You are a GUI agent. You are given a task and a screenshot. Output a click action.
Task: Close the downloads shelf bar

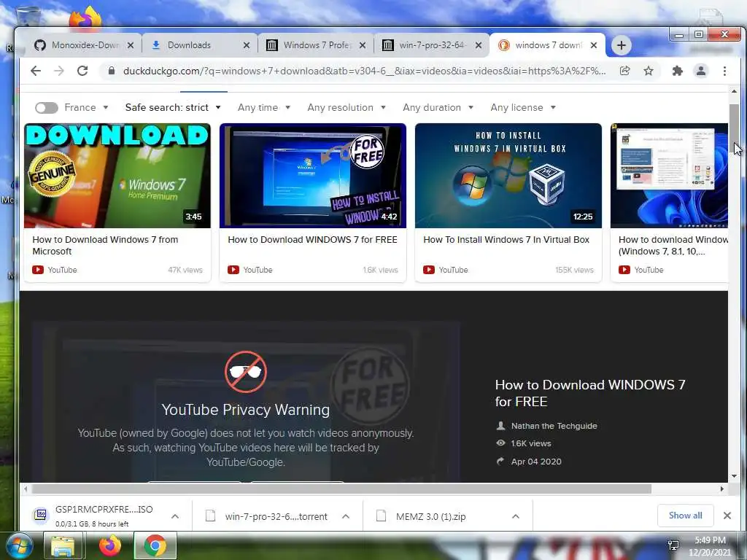click(727, 516)
